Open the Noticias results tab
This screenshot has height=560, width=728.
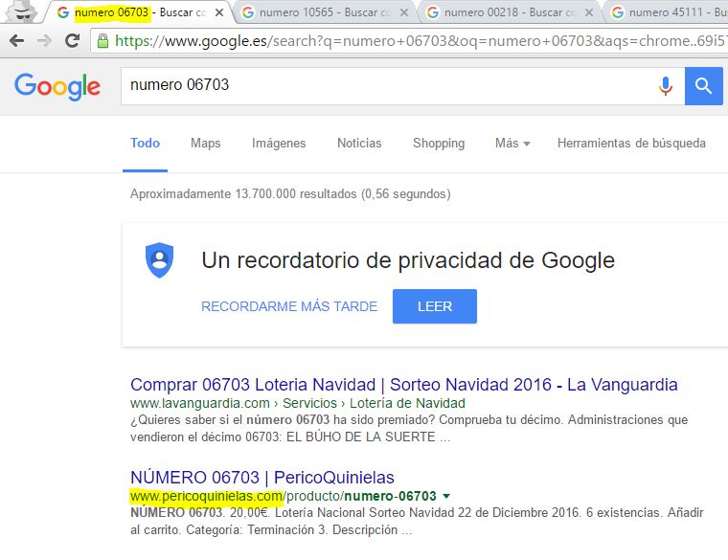click(359, 144)
